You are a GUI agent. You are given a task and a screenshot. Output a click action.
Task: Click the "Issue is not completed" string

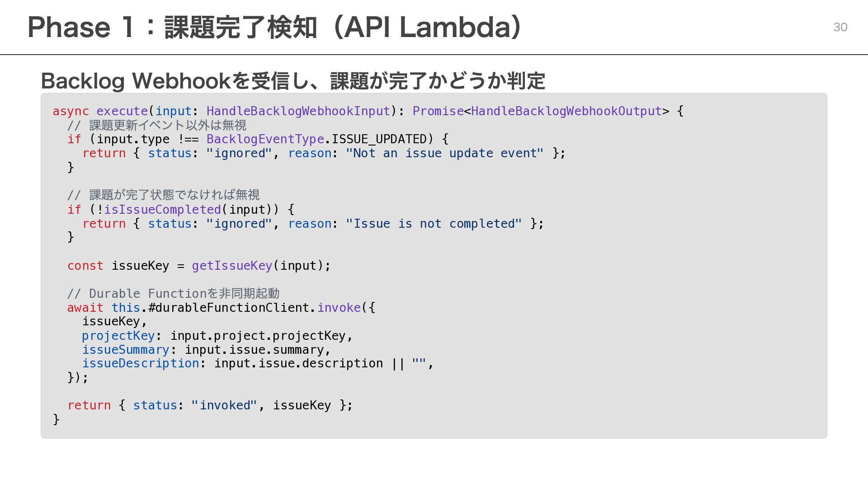tap(434, 224)
